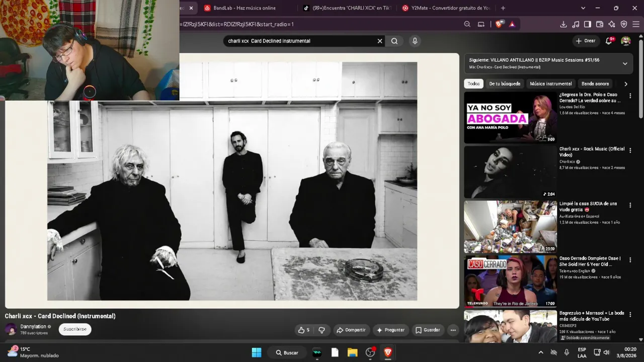644x362 pixels.
Task: Open YouTube notifications bell
Action: pos(609,41)
